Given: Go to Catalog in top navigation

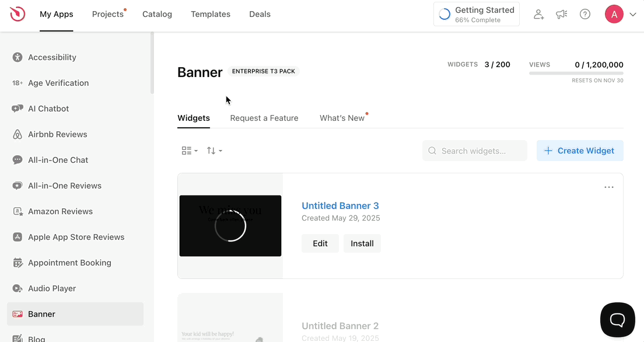Looking at the screenshot, I should 157,14.
